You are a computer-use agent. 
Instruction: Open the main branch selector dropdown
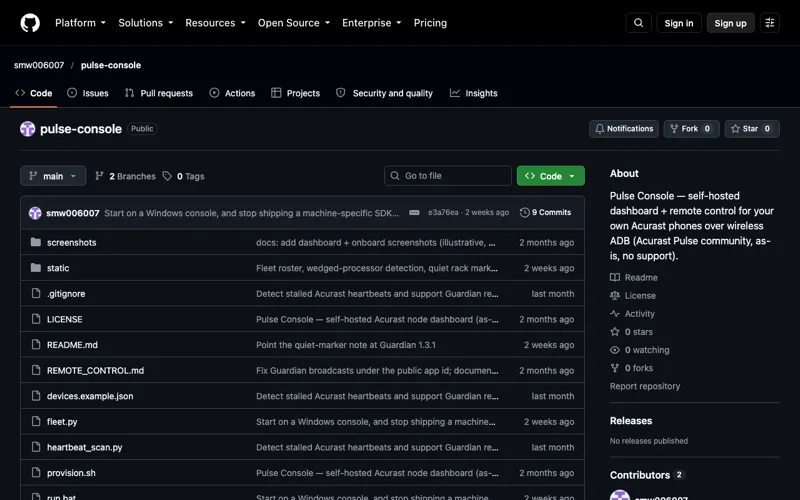click(53, 176)
